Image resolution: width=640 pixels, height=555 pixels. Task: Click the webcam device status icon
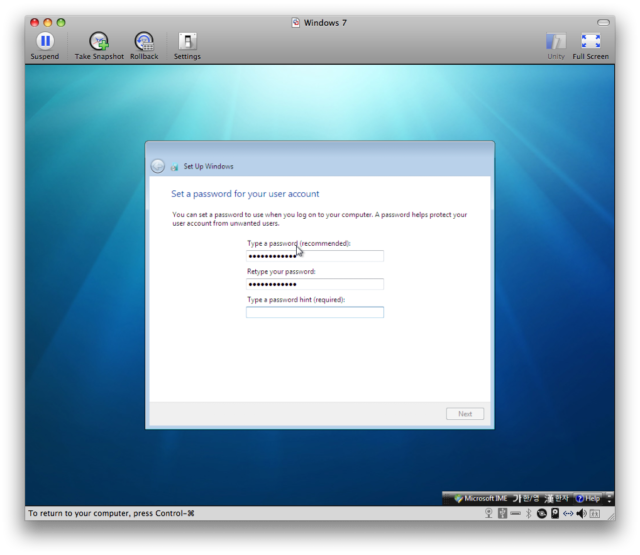click(489, 513)
